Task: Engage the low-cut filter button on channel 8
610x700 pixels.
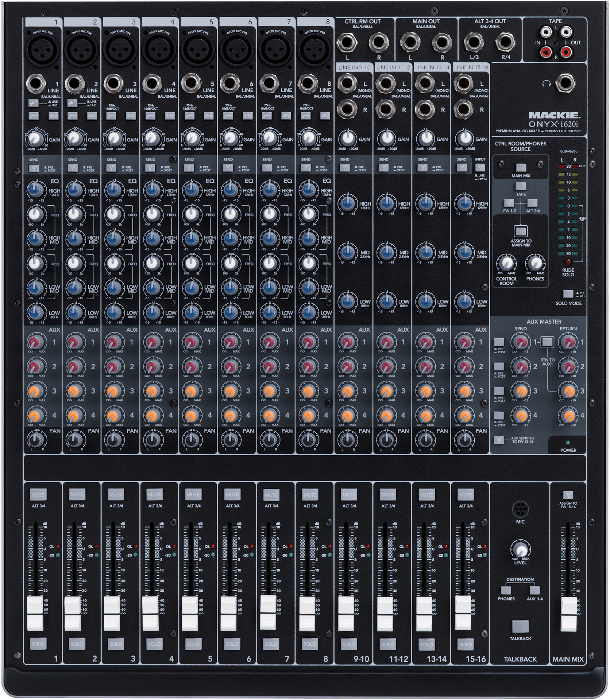Action: 305,116
